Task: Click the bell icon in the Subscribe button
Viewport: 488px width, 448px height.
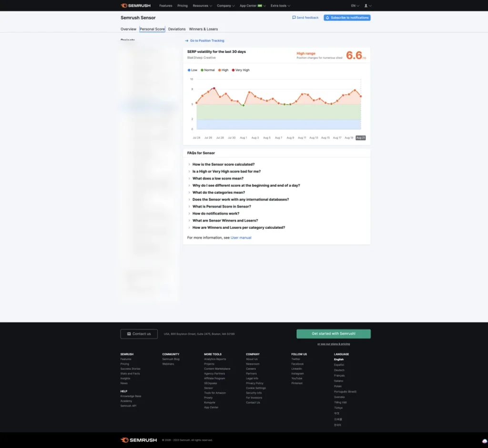Action: (x=327, y=18)
